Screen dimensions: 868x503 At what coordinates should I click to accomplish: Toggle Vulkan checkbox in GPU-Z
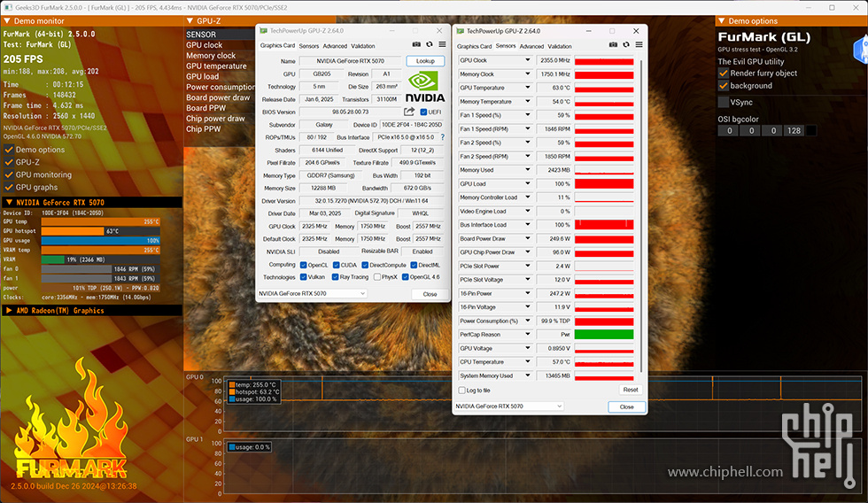coord(303,277)
